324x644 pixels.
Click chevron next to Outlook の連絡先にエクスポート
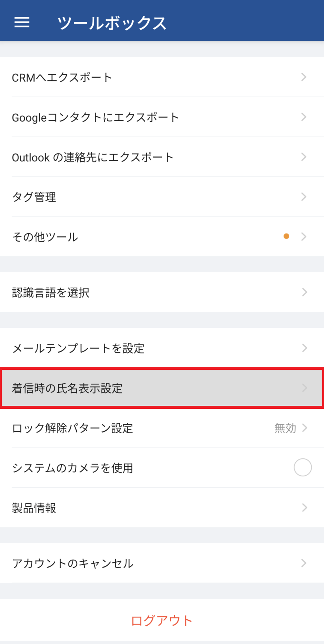[304, 157]
